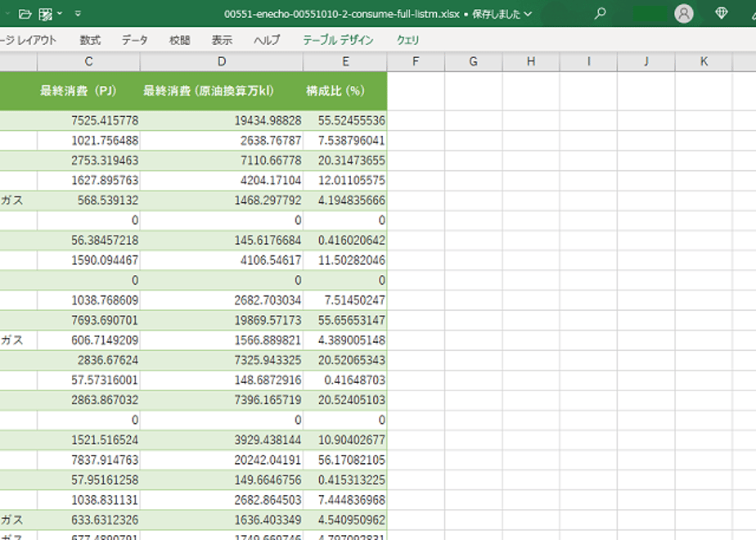Viewport: 756px width, 540px height.
Task: Select cell with value 56.38457218
Action: tap(88, 241)
